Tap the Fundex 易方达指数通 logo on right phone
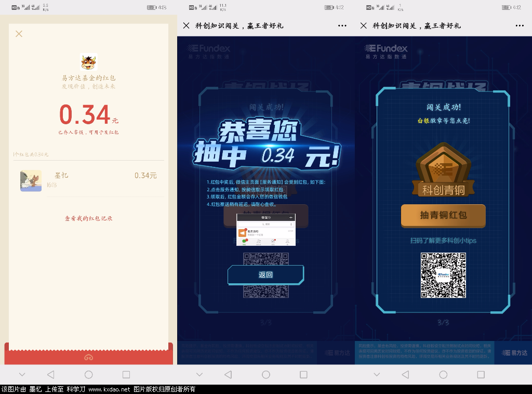This screenshot has width=532, height=394. point(386,51)
